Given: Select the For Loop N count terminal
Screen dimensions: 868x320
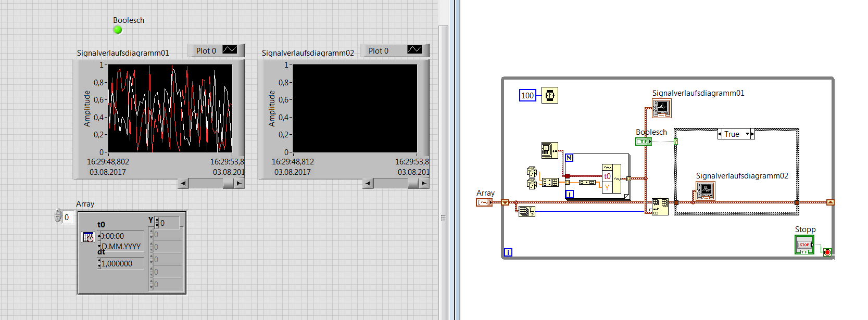Looking at the screenshot, I should point(569,158).
